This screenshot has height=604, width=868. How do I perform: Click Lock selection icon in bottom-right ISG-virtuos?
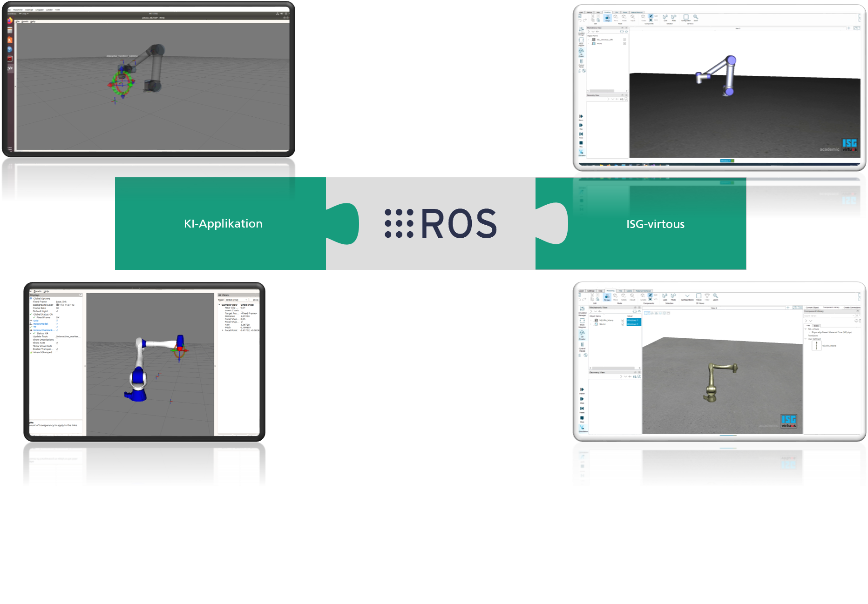click(x=665, y=297)
